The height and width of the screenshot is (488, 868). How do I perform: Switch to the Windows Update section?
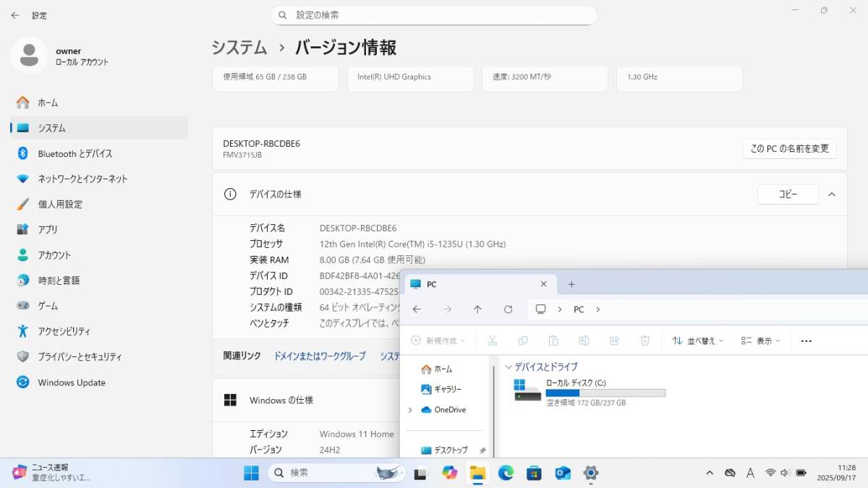pyautogui.click(x=71, y=382)
